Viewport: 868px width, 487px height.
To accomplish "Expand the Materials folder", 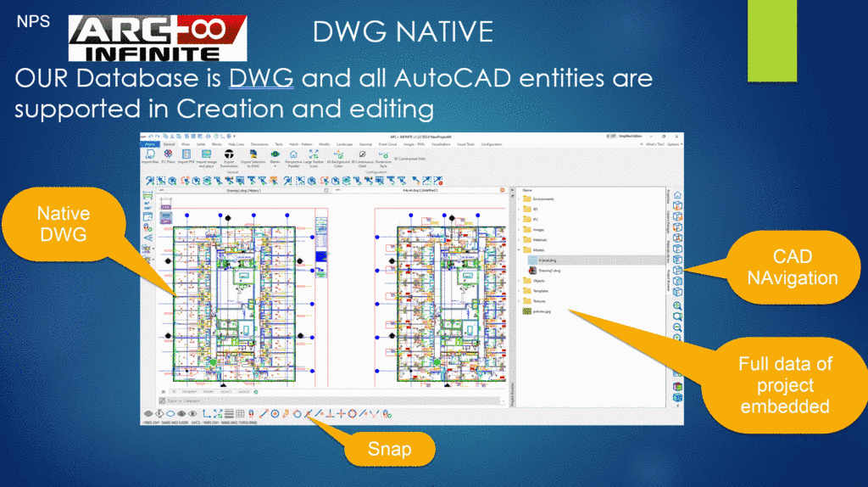I will [x=519, y=240].
